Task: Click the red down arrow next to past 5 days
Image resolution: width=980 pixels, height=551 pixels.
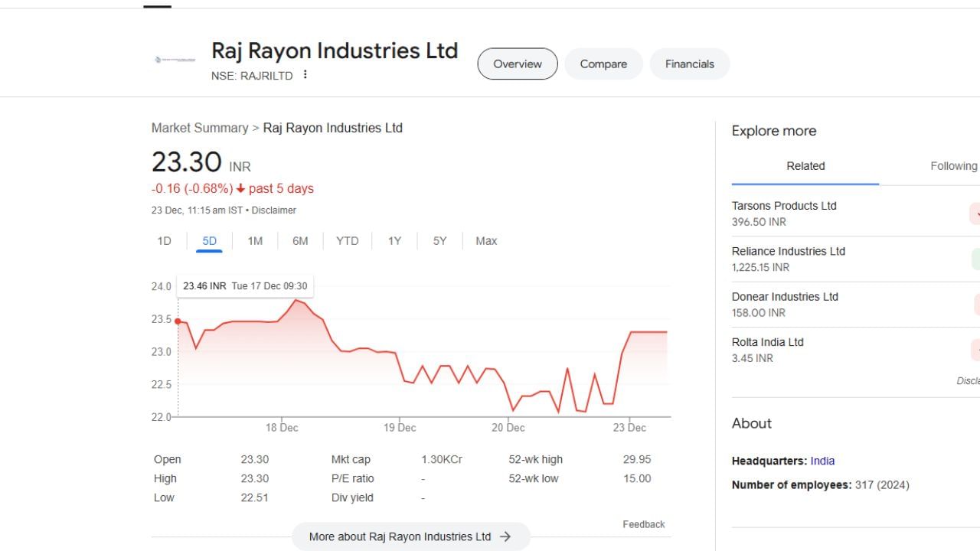Action: [240, 188]
